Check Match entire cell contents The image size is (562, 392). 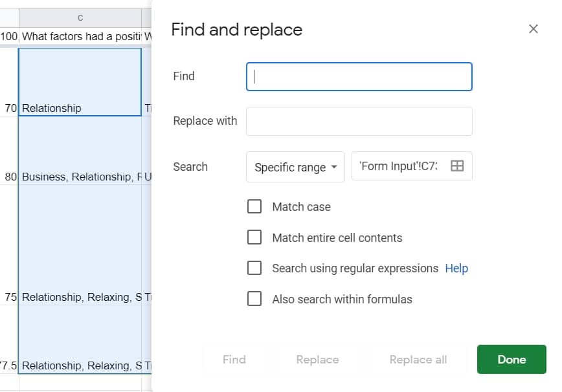tap(254, 237)
